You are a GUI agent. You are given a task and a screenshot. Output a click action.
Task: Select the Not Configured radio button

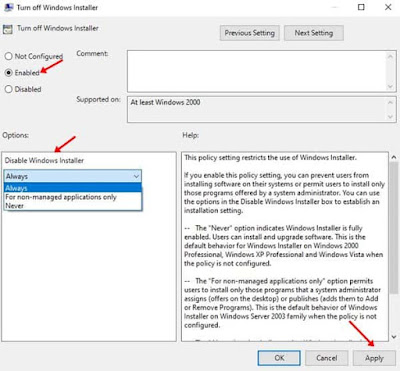point(9,56)
